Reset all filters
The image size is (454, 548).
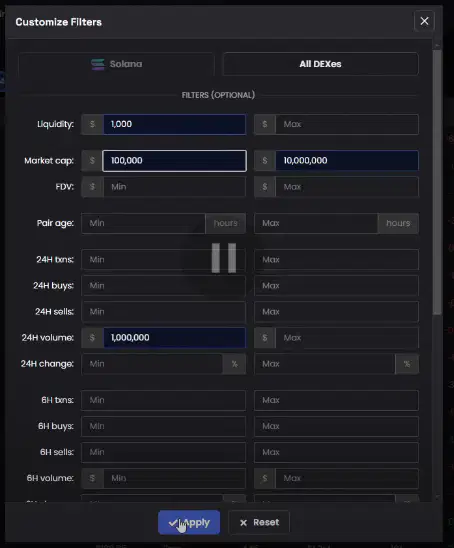click(259, 522)
